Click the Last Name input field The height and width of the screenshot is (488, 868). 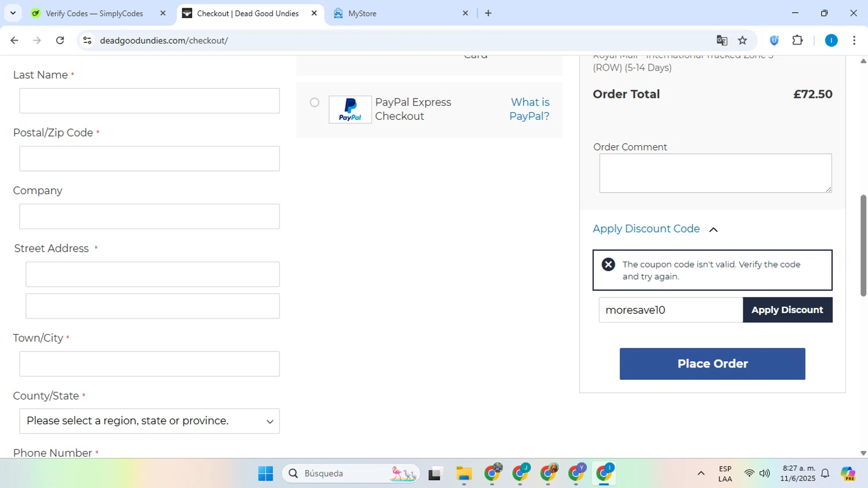[x=149, y=101]
